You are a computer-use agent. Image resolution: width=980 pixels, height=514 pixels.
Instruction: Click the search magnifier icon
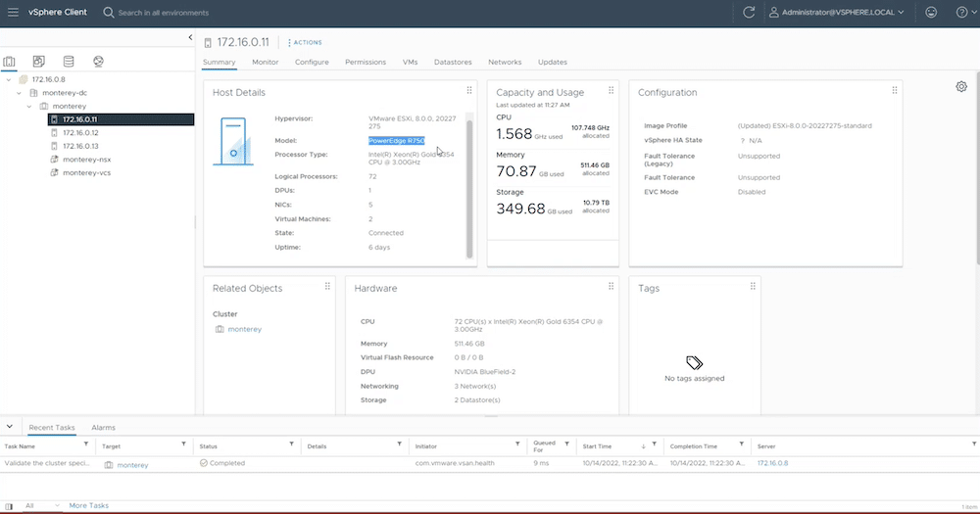(108, 13)
